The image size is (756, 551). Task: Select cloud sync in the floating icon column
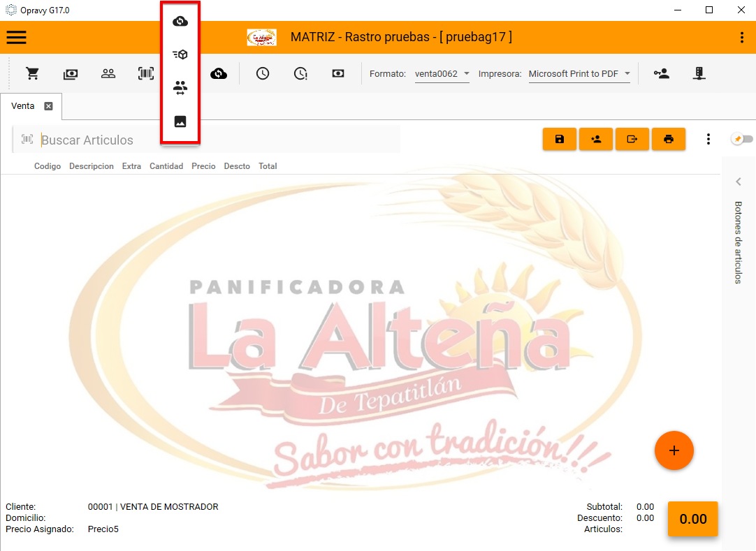180,21
